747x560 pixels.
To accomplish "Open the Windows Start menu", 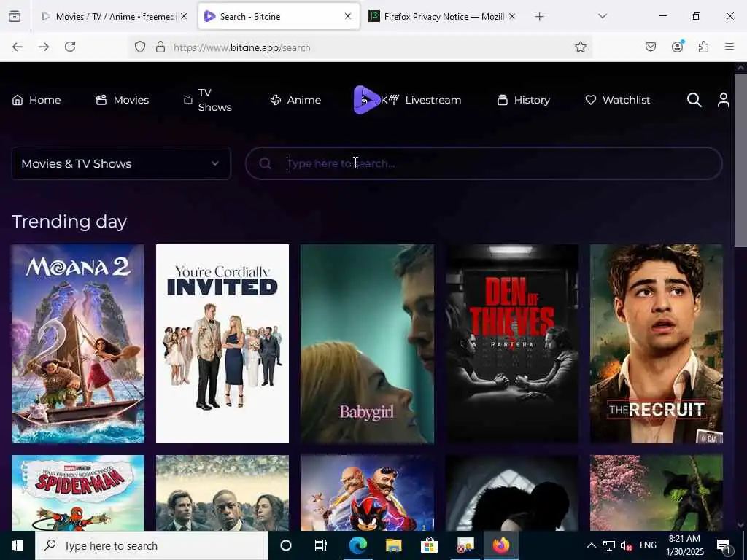I will [x=18, y=545].
